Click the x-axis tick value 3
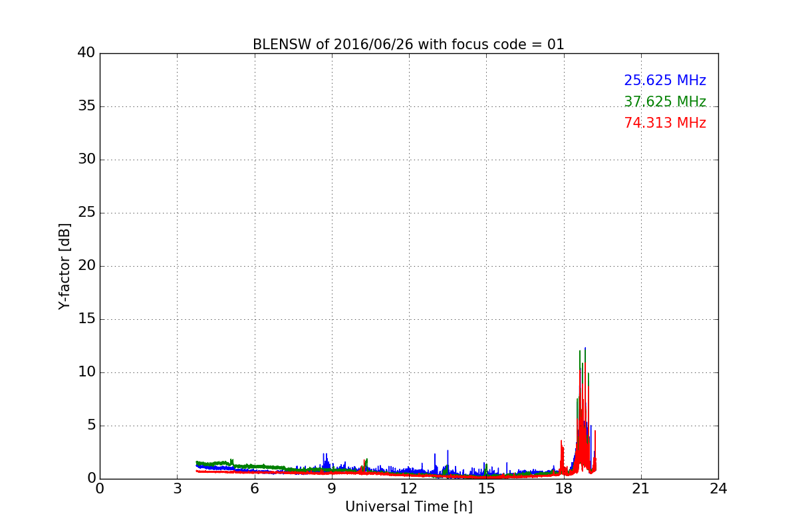The image size is (798, 532). pyautogui.click(x=177, y=489)
